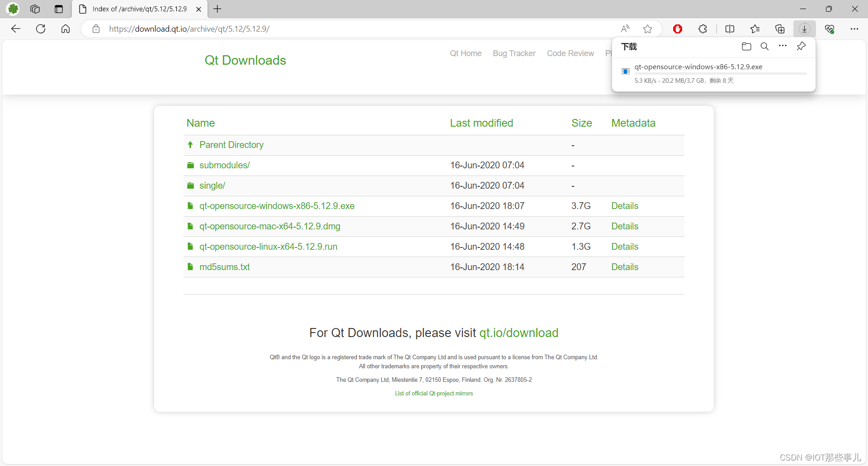Click the Parent Directory up arrow icon

tap(190, 145)
